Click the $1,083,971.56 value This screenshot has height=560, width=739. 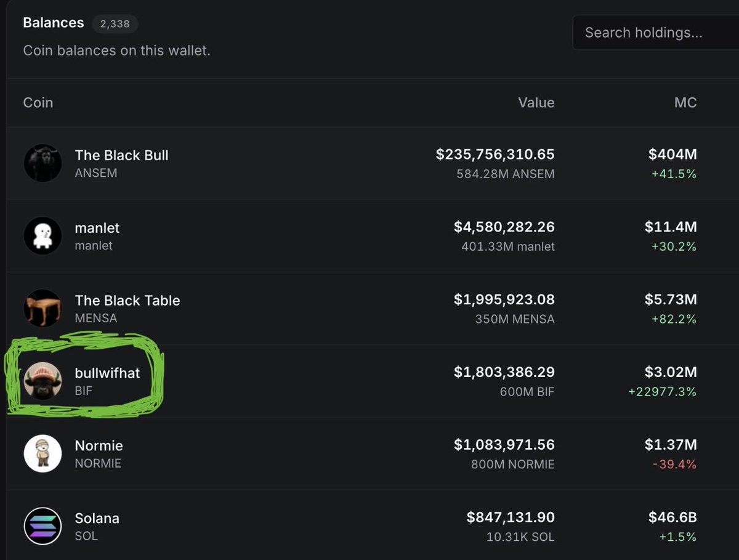(x=504, y=445)
